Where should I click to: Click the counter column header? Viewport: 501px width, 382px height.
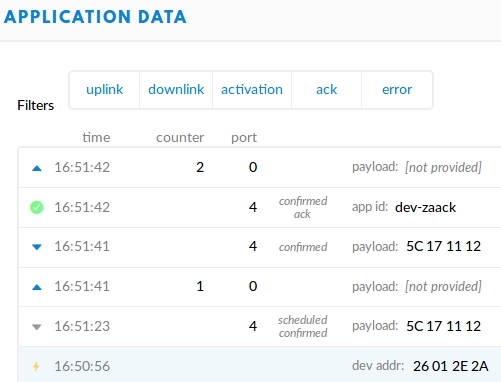coord(180,137)
